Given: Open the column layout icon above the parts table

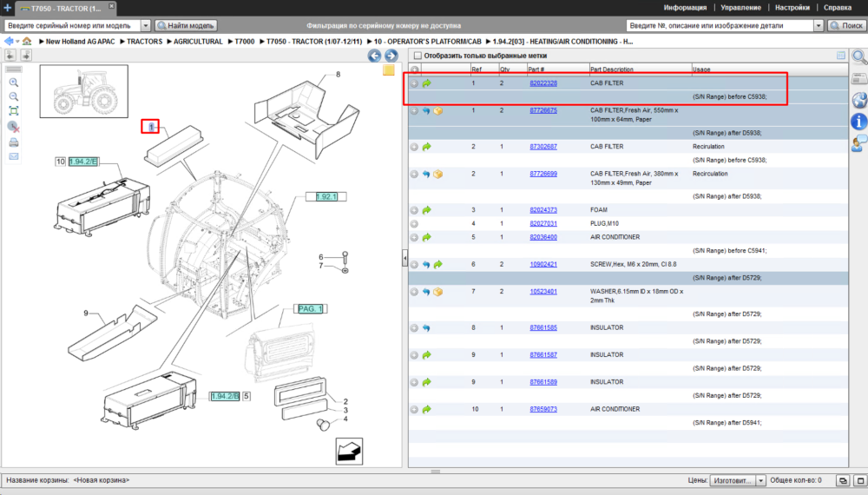Looking at the screenshot, I should (x=841, y=56).
